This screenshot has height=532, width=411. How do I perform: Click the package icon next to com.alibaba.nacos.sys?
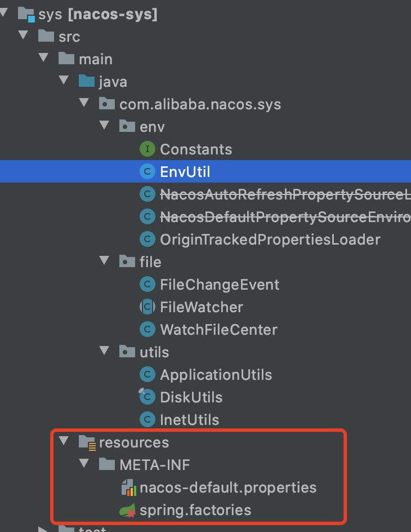(106, 104)
